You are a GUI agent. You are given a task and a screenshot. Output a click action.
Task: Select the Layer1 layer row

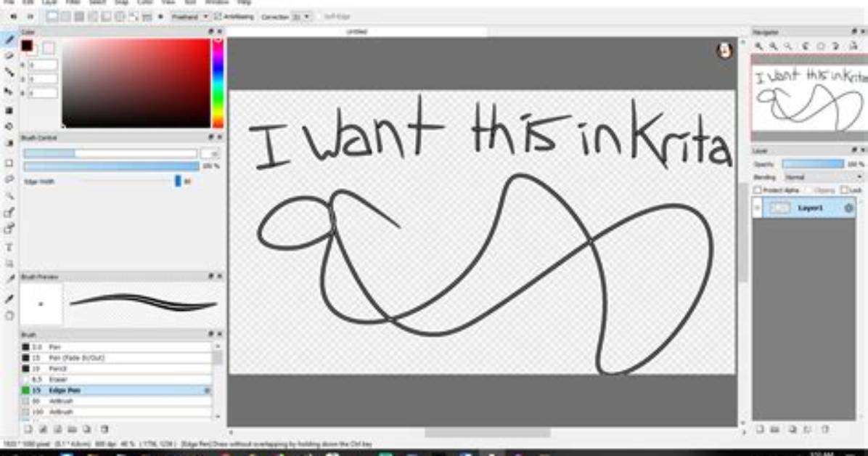point(804,208)
